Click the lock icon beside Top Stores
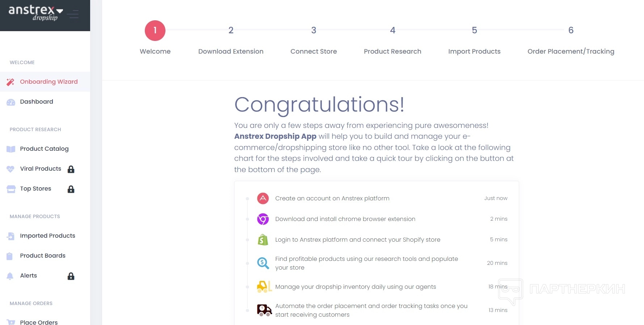 pyautogui.click(x=71, y=189)
